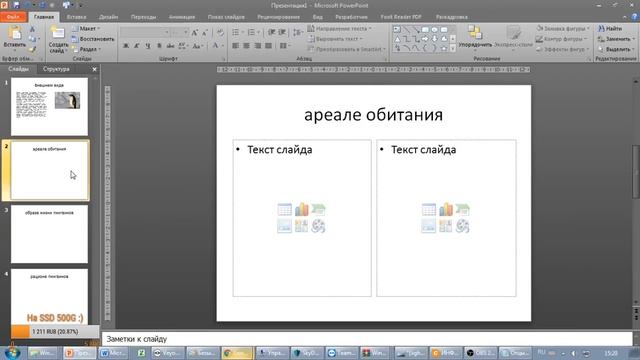Insert media clip icon in left placeholder

318,226
